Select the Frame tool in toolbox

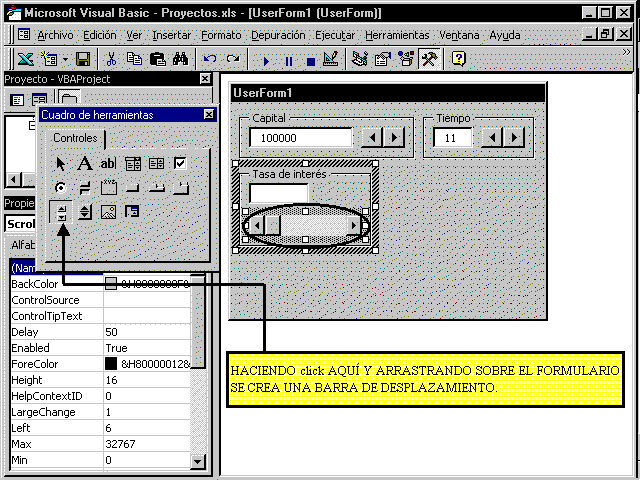pos(109,188)
